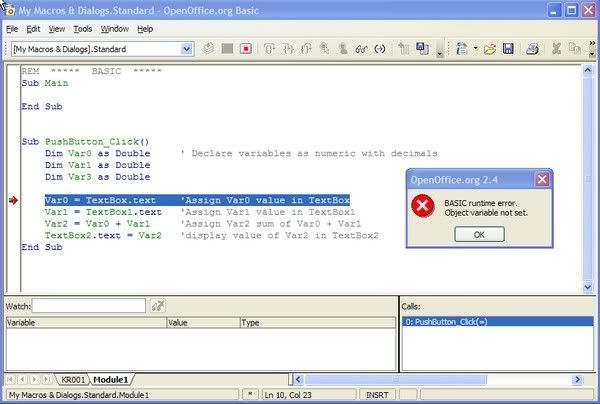Open Manage Breakpoints icon
The image size is (600, 404).
coord(343,49)
